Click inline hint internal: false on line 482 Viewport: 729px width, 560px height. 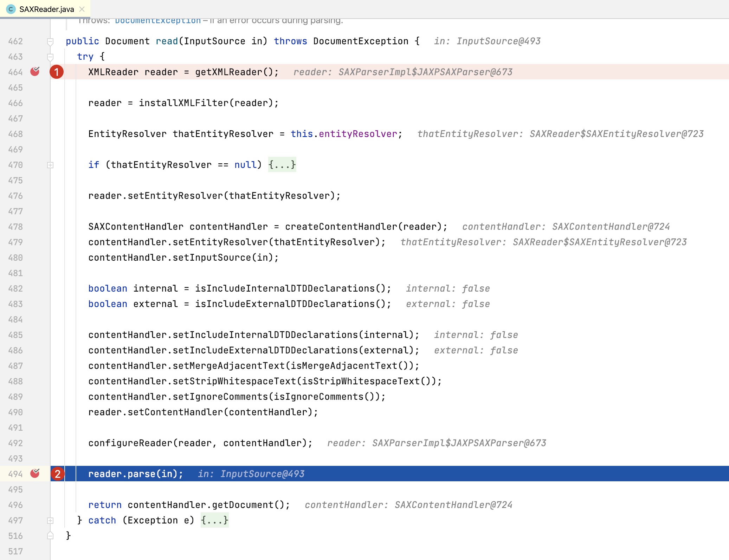[448, 288]
